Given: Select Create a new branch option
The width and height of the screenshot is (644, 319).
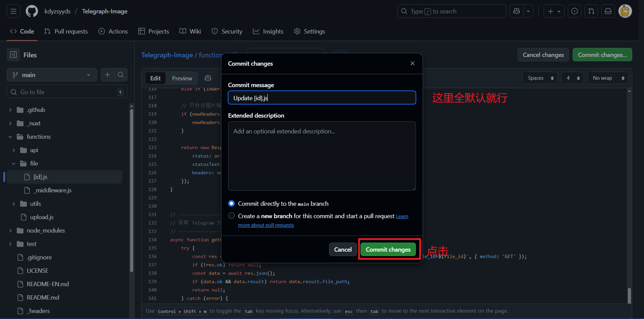Looking at the screenshot, I should [231, 216].
